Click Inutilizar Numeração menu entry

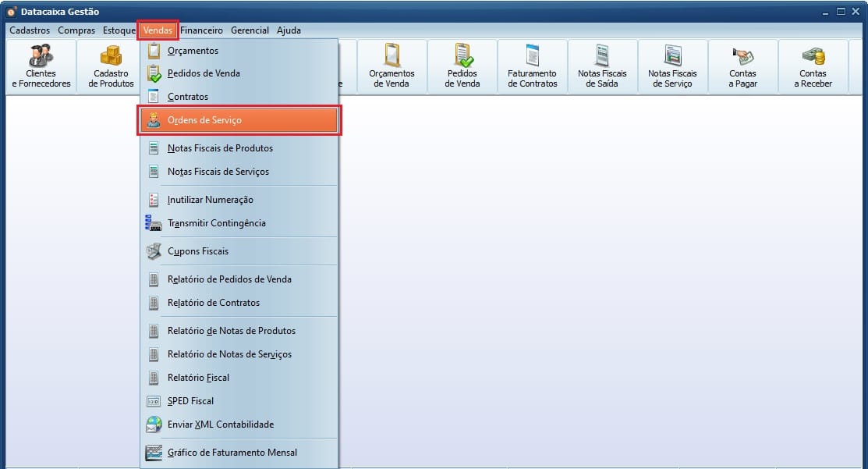(210, 200)
